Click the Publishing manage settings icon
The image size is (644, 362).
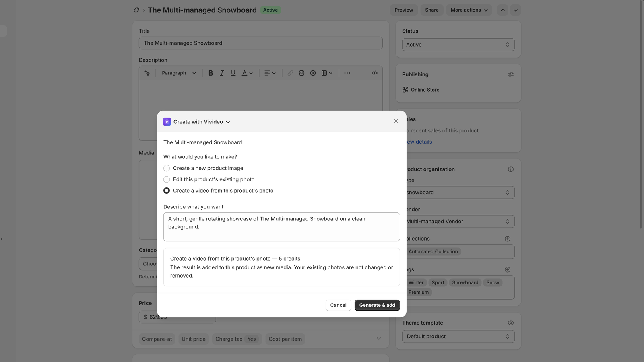point(511,74)
